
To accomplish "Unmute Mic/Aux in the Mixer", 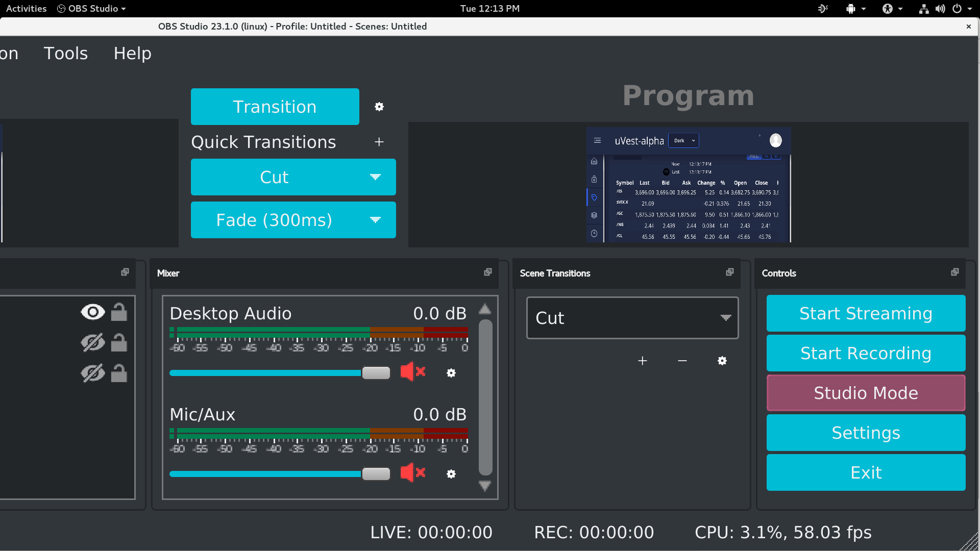I will pyautogui.click(x=412, y=473).
